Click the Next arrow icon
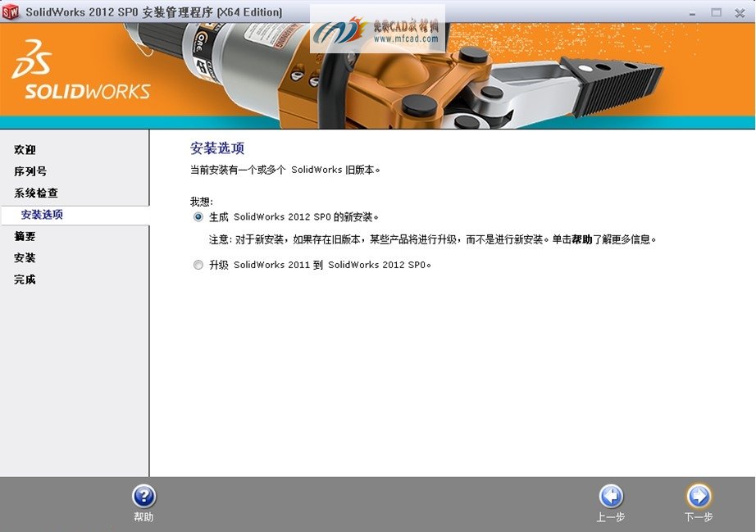 click(x=698, y=496)
